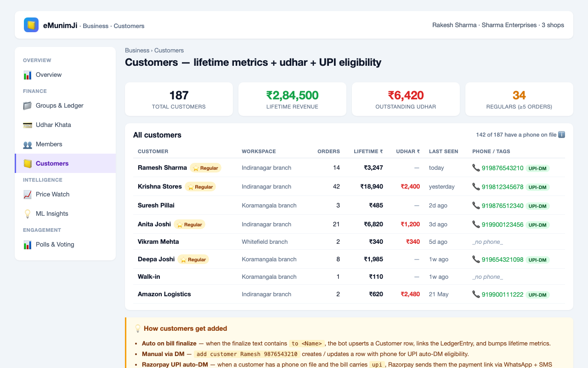The image size is (588, 368).
Task: Click udhar amount ₹2,480 for Amazon Logistics
Action: tap(410, 294)
